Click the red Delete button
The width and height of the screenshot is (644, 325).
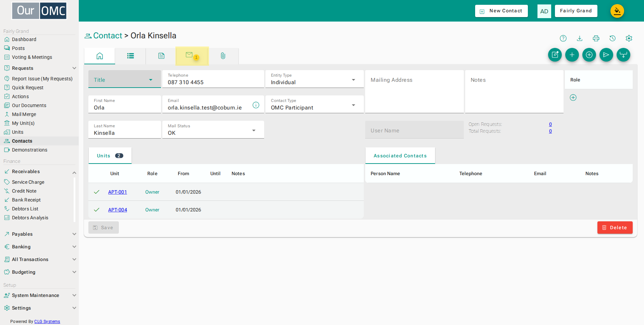tap(615, 227)
